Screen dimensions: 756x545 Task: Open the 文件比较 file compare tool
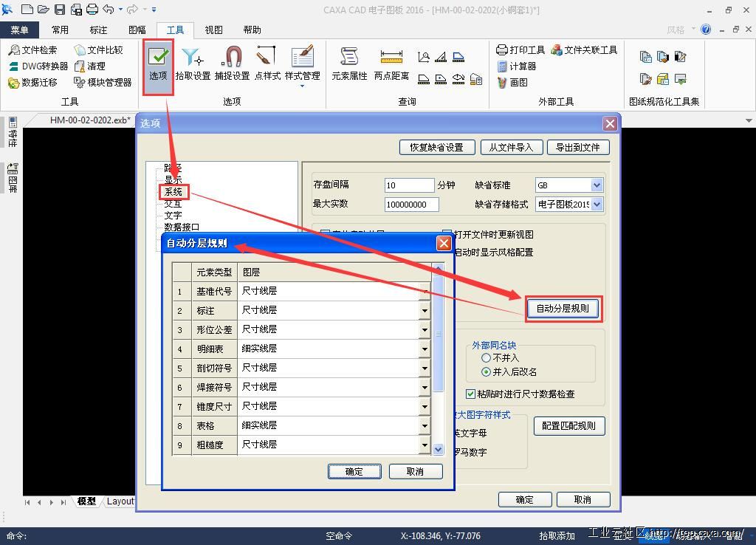coord(98,49)
